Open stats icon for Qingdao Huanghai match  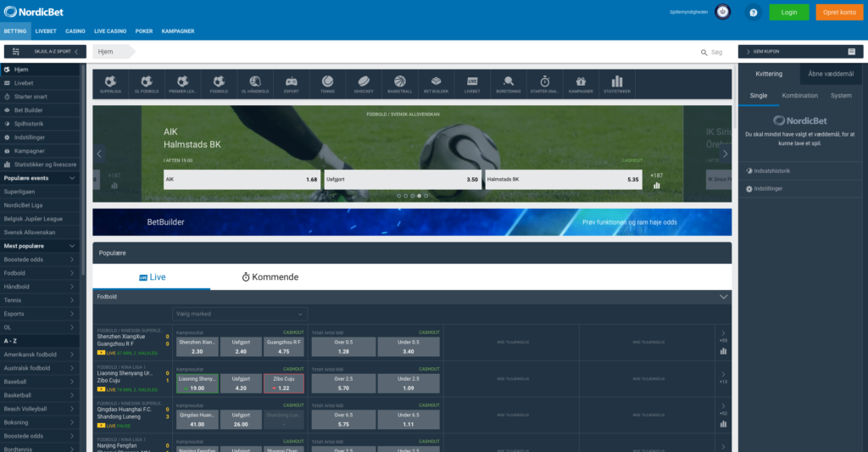coord(723,424)
